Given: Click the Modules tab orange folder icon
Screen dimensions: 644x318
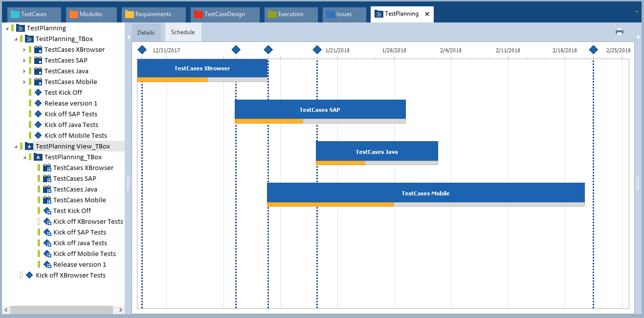Looking at the screenshot, I should pyautogui.click(x=73, y=14).
